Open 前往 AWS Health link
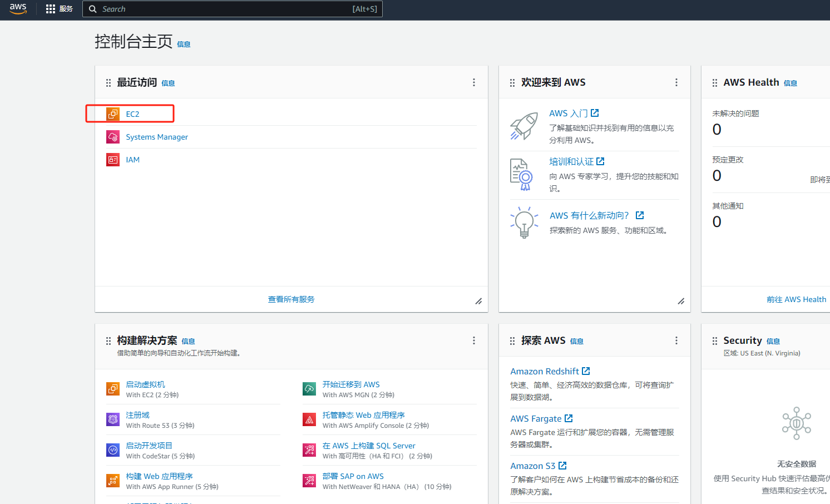Screen dimensions: 830x504 pyautogui.click(x=797, y=299)
